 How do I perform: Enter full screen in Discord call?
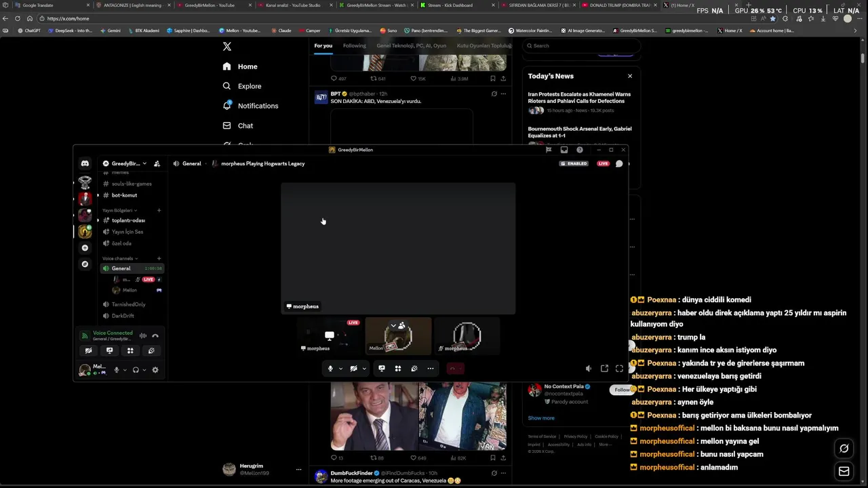619,369
